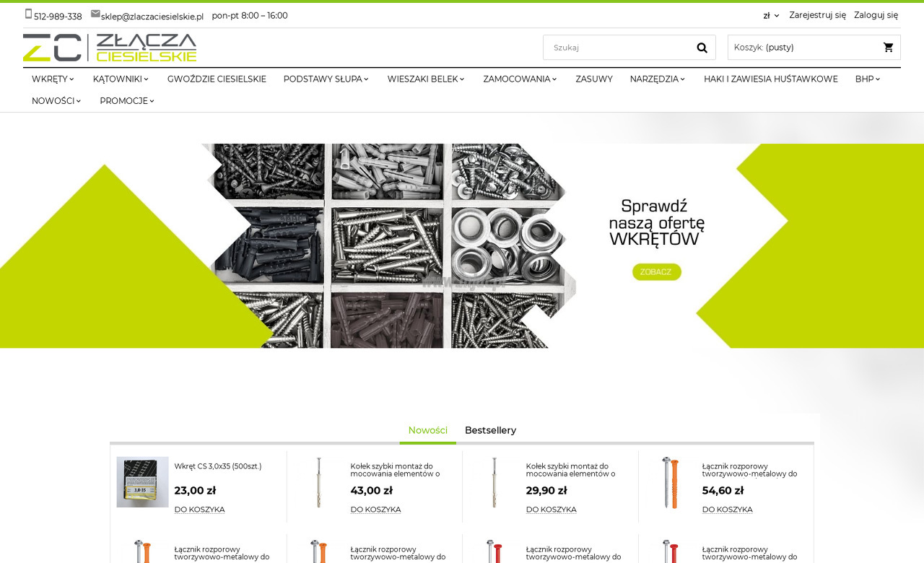Open GWOŹDZIE CIESIELSKIE menu item

217,79
